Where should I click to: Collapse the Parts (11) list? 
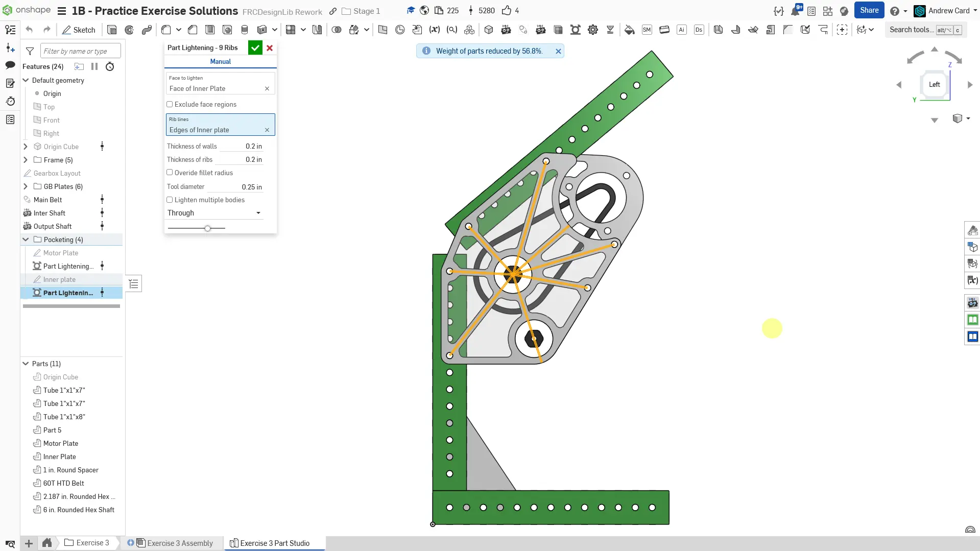[26, 364]
